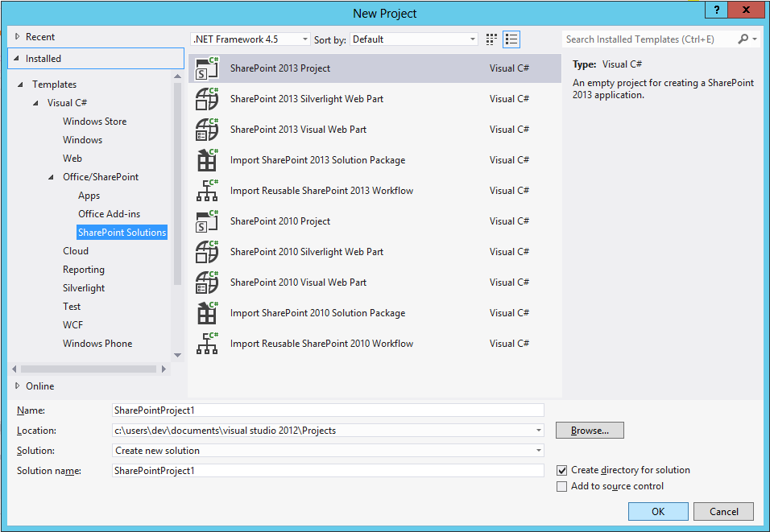Click the Solution name input field
Screen dimensions: 770x532
328,471
